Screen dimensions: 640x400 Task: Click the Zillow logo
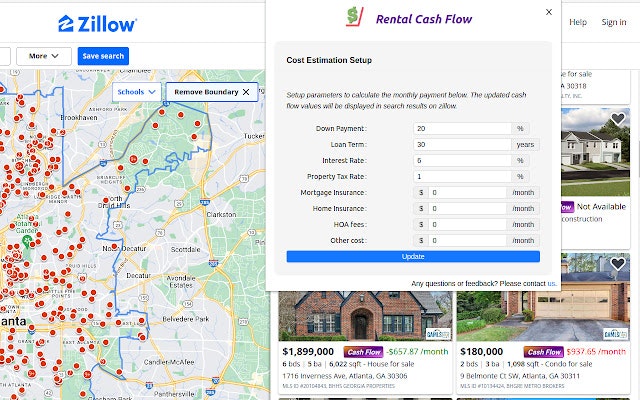click(x=97, y=24)
